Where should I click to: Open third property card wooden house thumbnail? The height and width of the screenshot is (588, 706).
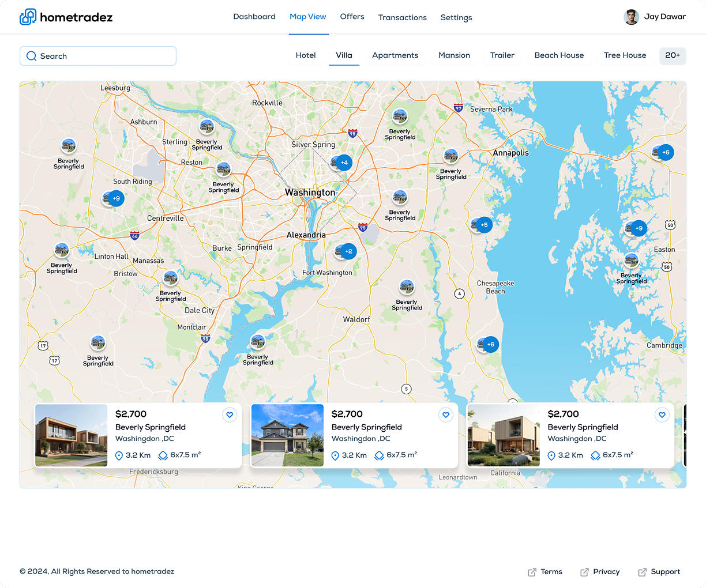[x=504, y=435]
